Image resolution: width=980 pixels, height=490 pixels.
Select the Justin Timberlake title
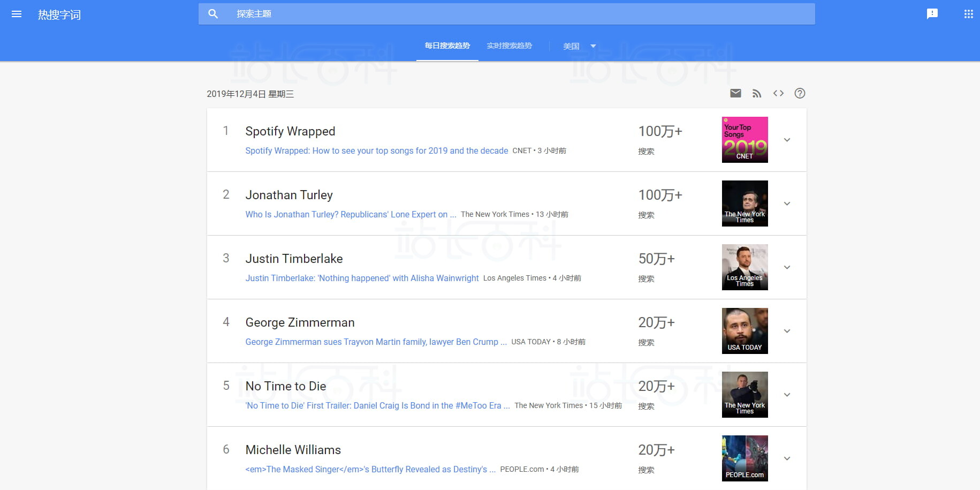point(294,259)
